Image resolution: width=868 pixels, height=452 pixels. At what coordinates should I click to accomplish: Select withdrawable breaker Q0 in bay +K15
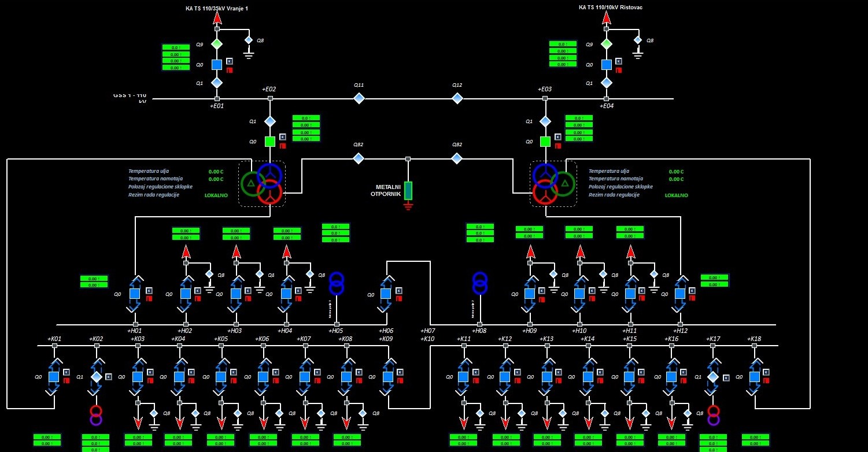(x=630, y=377)
